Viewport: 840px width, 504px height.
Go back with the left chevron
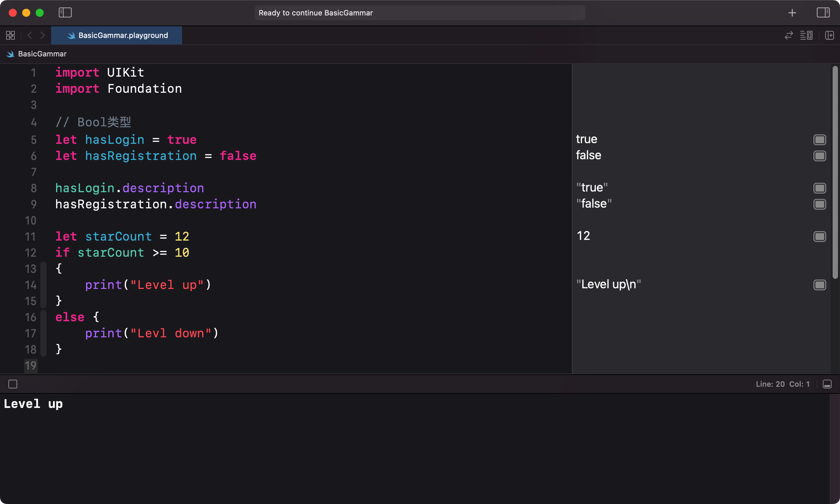tap(30, 35)
